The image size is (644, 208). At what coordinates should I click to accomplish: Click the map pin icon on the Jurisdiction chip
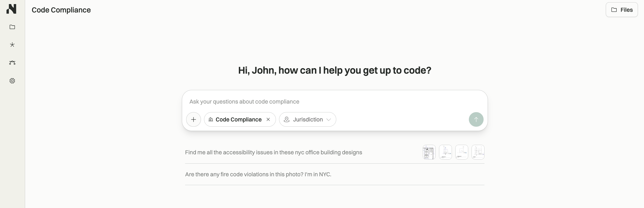[x=287, y=120]
